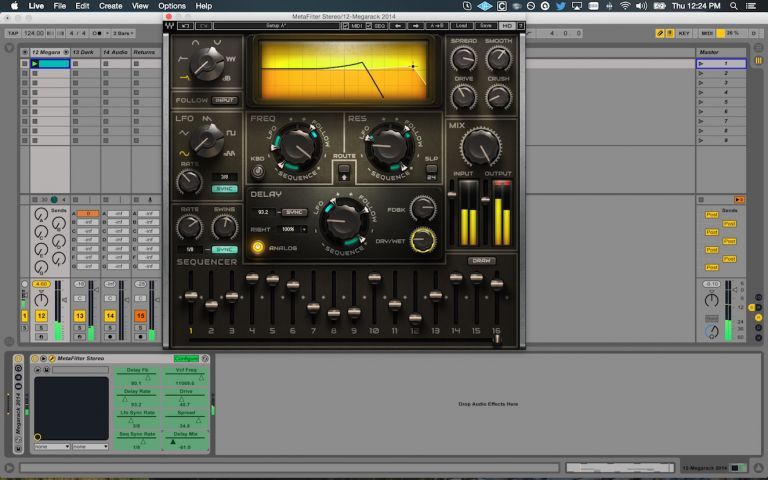
Task: Click the plugin redo arrow button
Action: click(203, 25)
